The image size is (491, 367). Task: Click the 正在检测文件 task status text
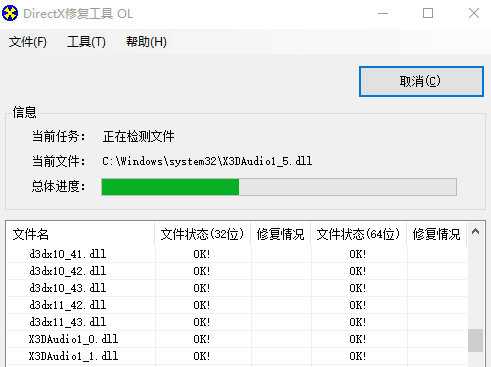(139, 136)
